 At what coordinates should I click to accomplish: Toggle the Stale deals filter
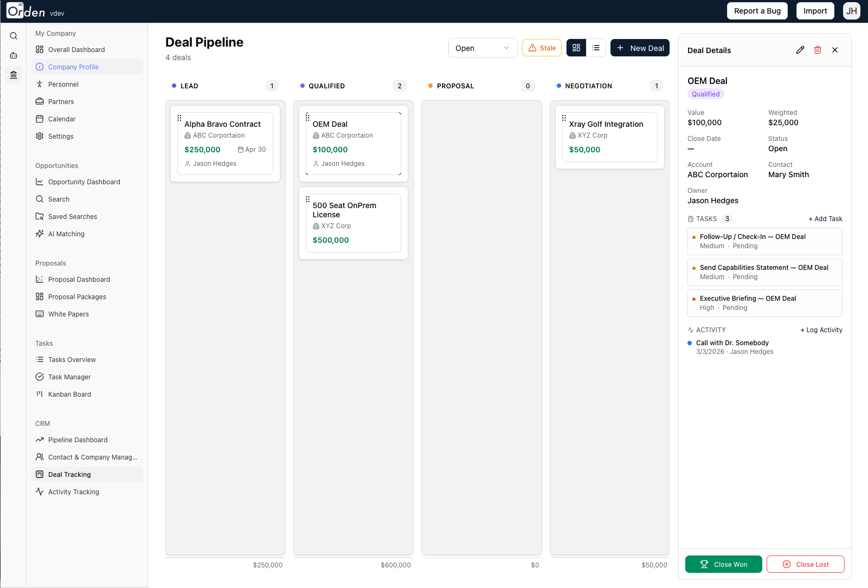pos(542,48)
